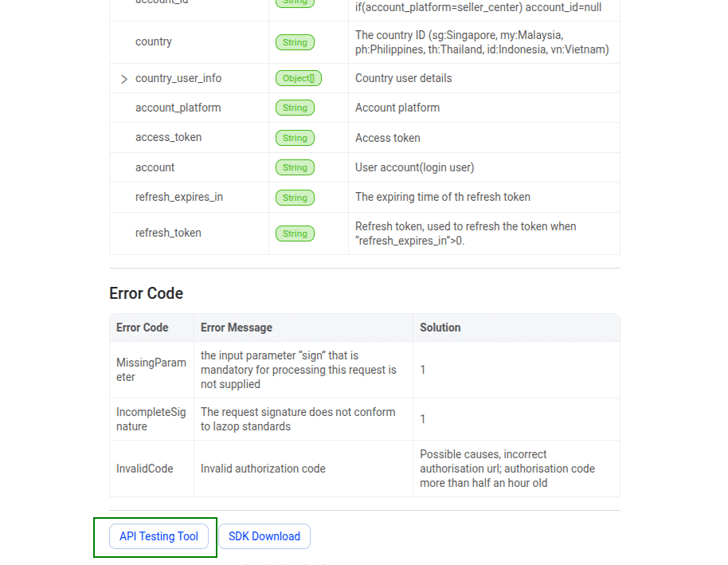Select the refresh_token parameter name
728x565 pixels.
[168, 233]
